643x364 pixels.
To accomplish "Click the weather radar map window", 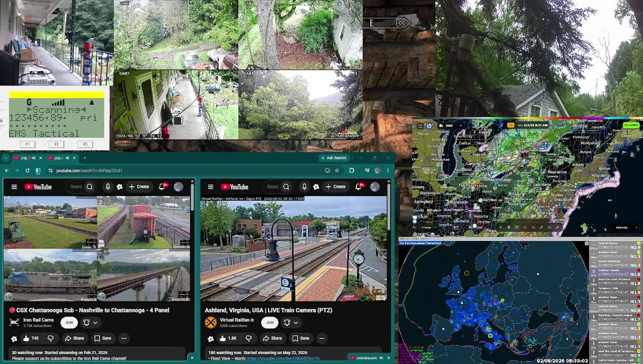I will [527, 178].
